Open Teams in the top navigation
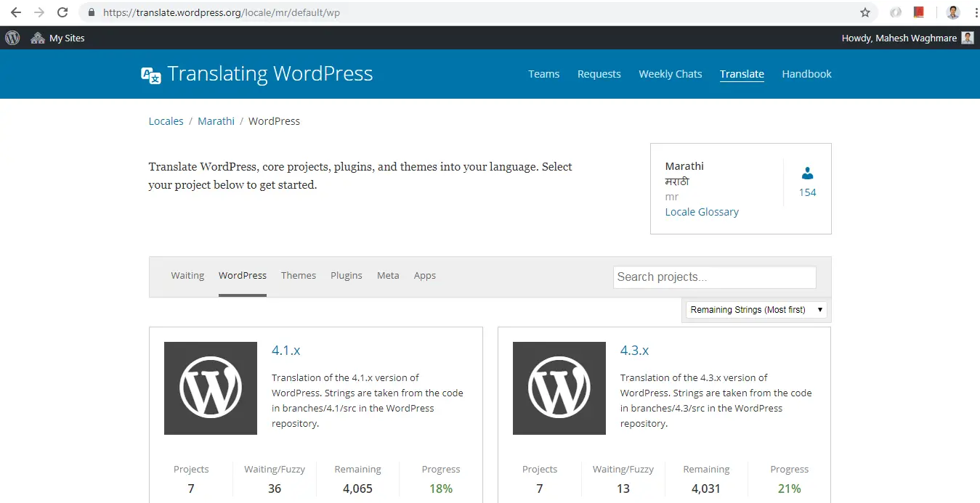The image size is (980, 503). [x=544, y=74]
